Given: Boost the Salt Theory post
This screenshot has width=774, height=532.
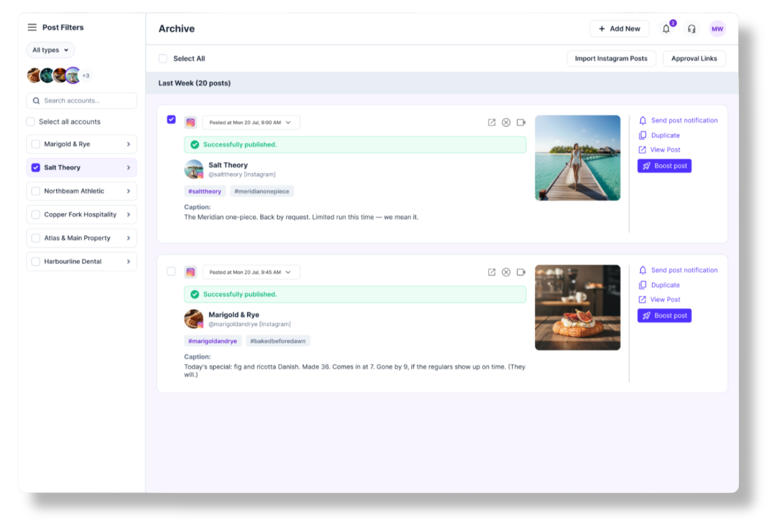Looking at the screenshot, I should (x=664, y=166).
